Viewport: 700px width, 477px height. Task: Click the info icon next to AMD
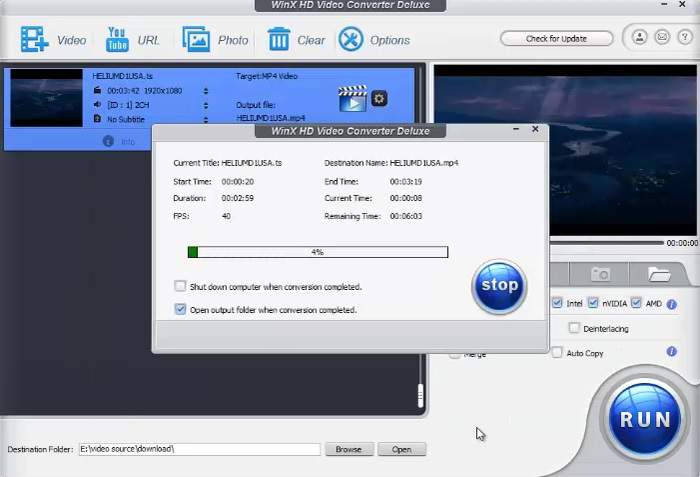671,304
